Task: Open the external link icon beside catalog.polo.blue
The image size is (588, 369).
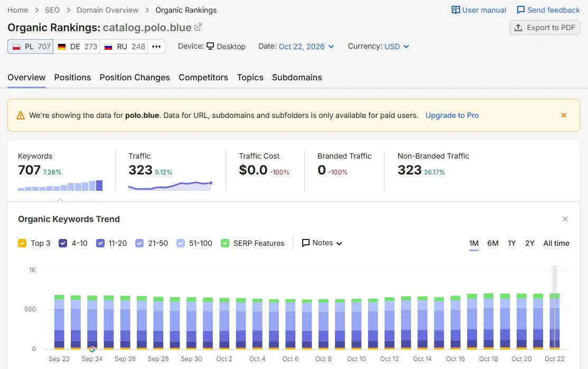Action: click(x=198, y=27)
